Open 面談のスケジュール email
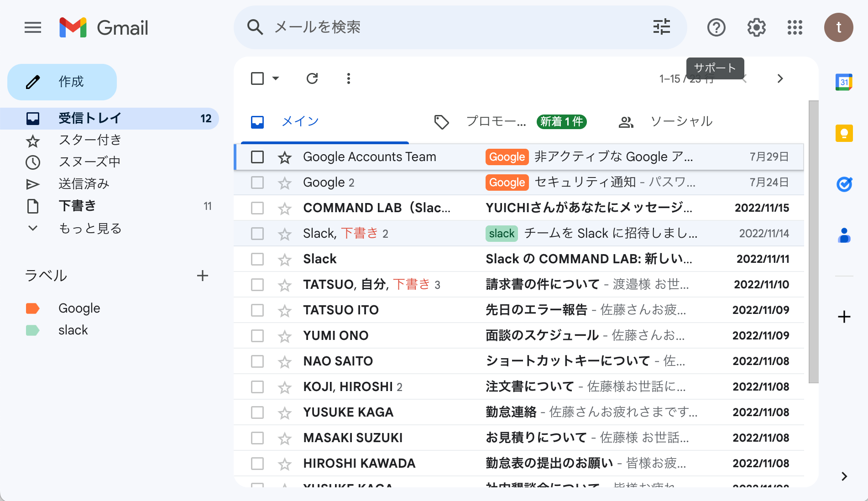Image resolution: width=868 pixels, height=501 pixels. pyautogui.click(x=519, y=336)
